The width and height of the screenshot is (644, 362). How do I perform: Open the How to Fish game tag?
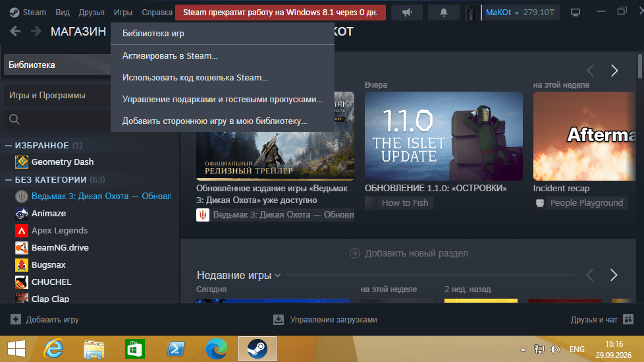click(399, 203)
